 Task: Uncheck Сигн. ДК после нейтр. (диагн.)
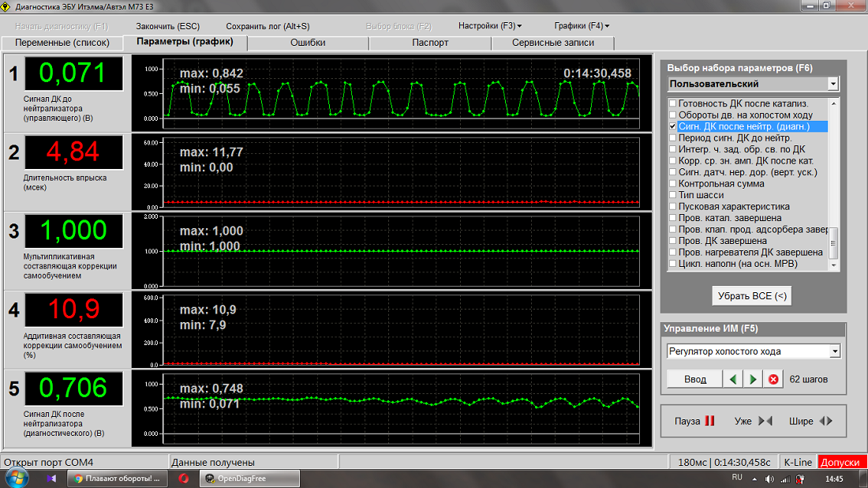click(x=672, y=126)
